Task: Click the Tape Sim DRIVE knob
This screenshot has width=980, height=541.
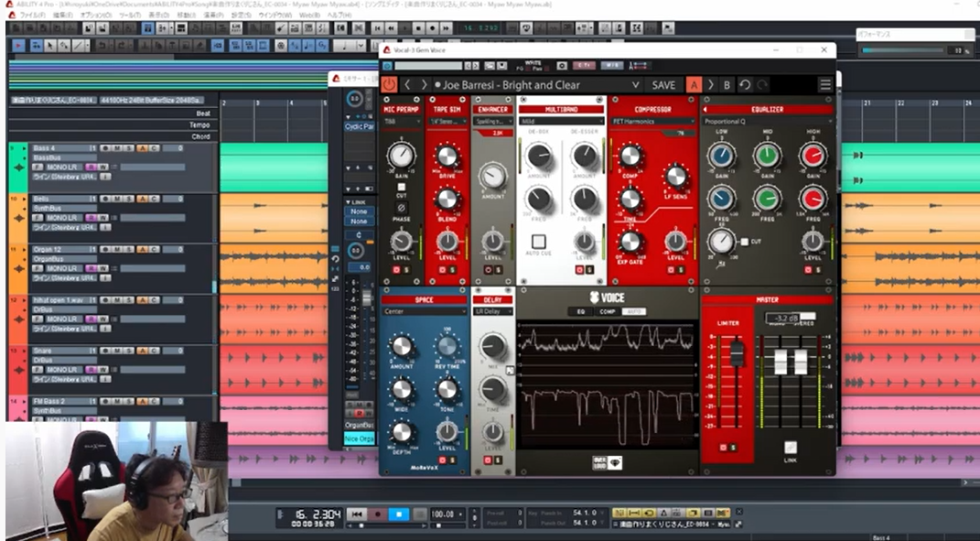Action: click(x=447, y=157)
